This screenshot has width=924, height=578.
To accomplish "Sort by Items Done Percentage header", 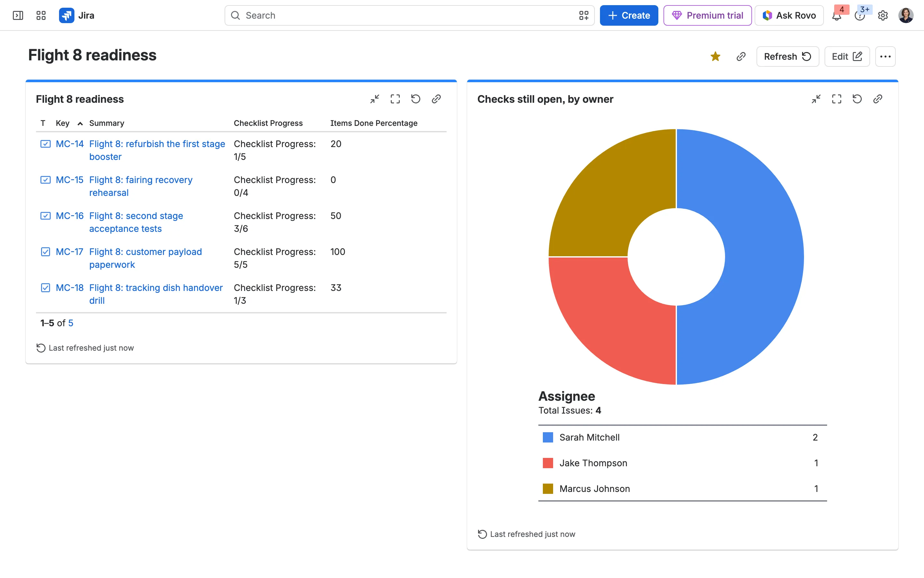I will (374, 123).
